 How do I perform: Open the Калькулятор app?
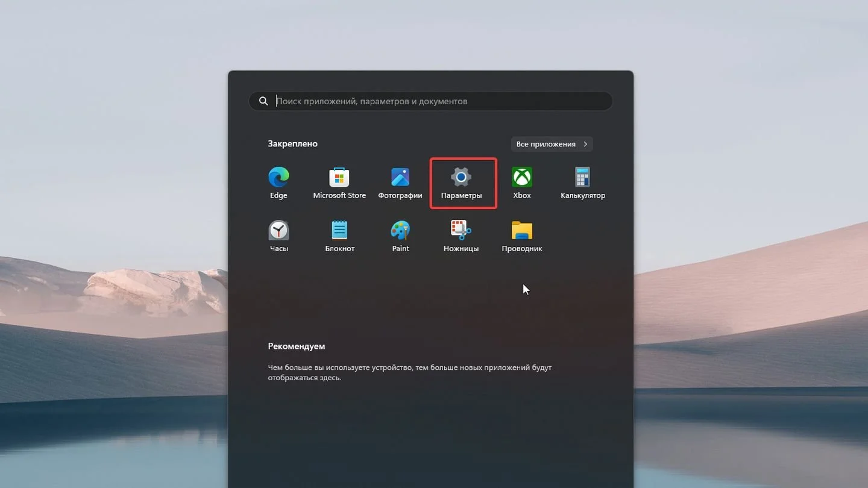[x=583, y=183]
